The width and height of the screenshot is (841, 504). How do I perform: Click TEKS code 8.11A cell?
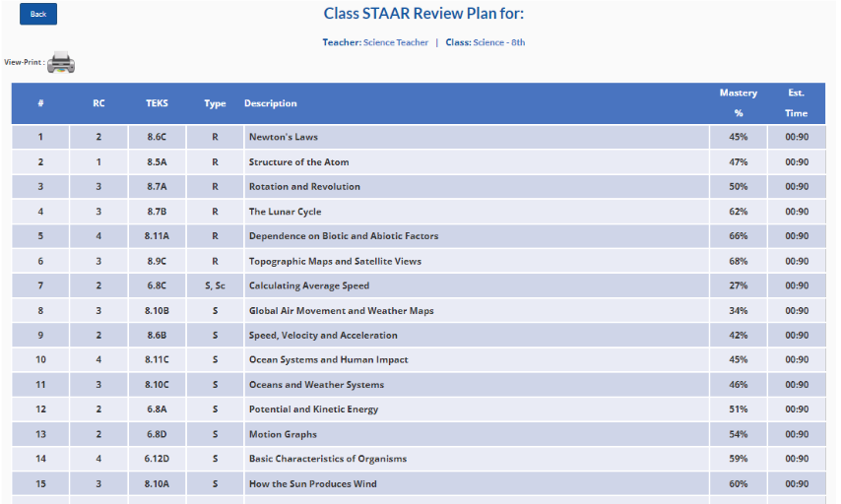coord(157,236)
